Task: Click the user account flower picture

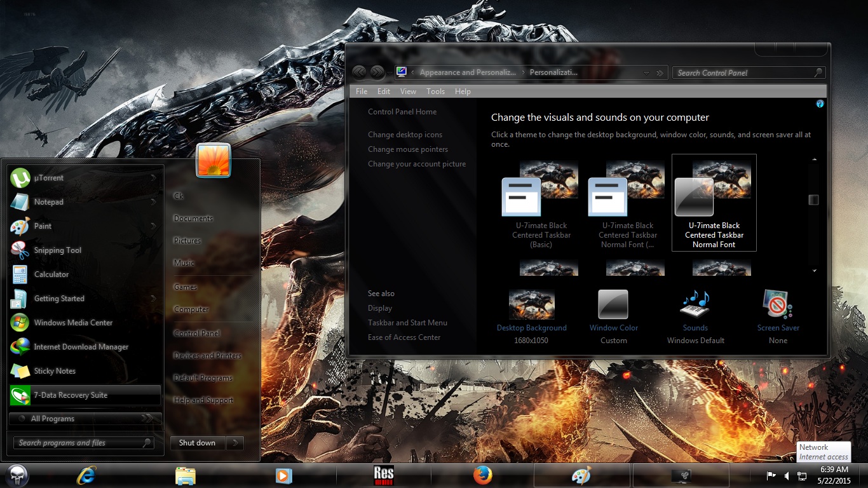Action: (214, 160)
